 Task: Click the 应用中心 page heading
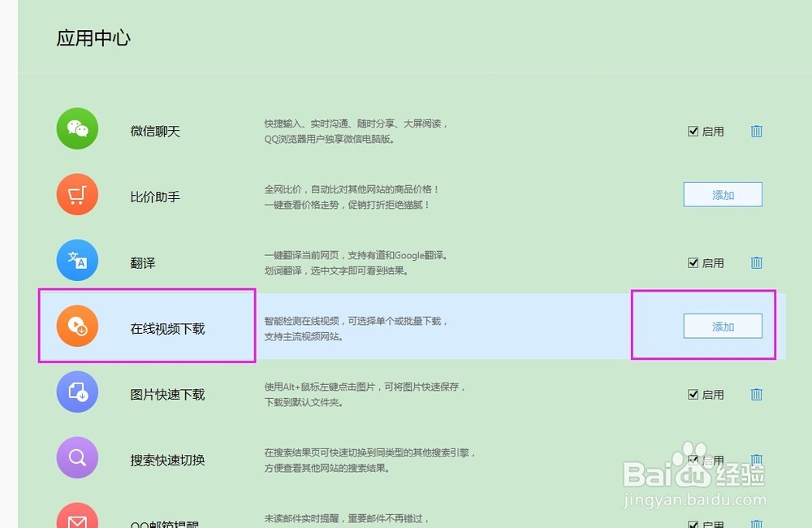pos(93,37)
